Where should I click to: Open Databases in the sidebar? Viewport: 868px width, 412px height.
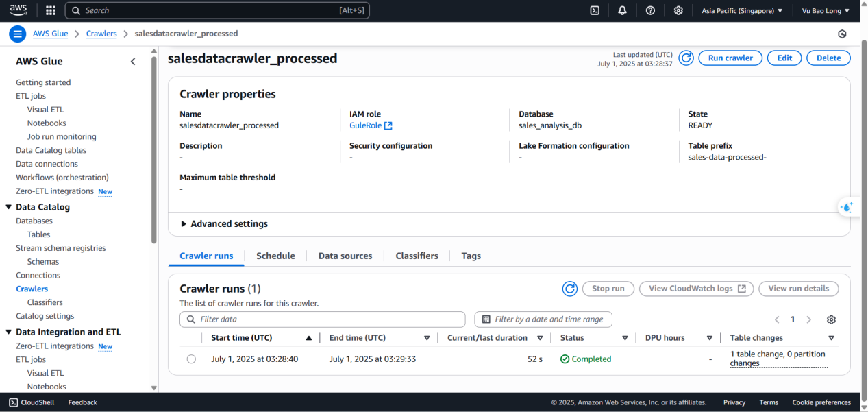(x=34, y=221)
